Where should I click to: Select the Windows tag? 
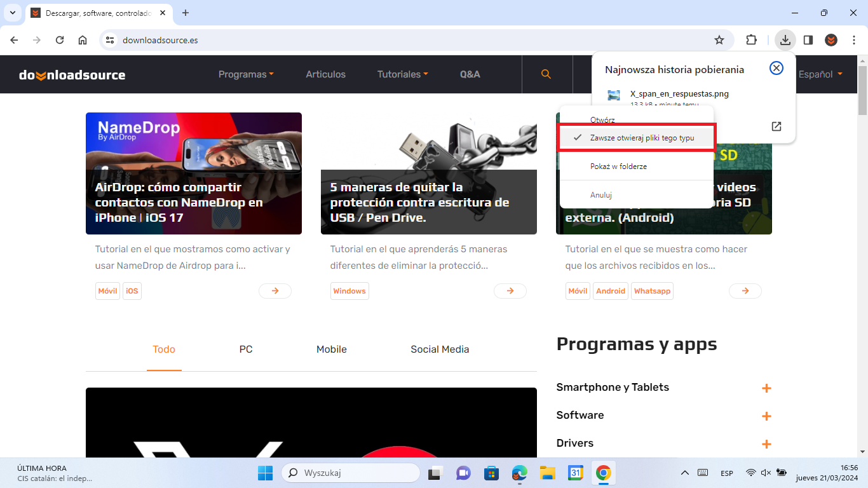[349, 291]
